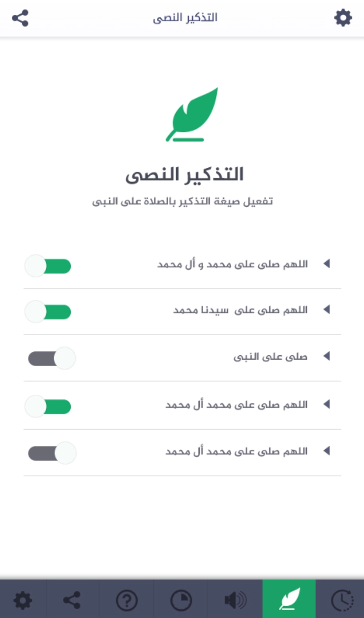Tap the share icon in the top header
This screenshot has width=364, height=618.
point(20,18)
